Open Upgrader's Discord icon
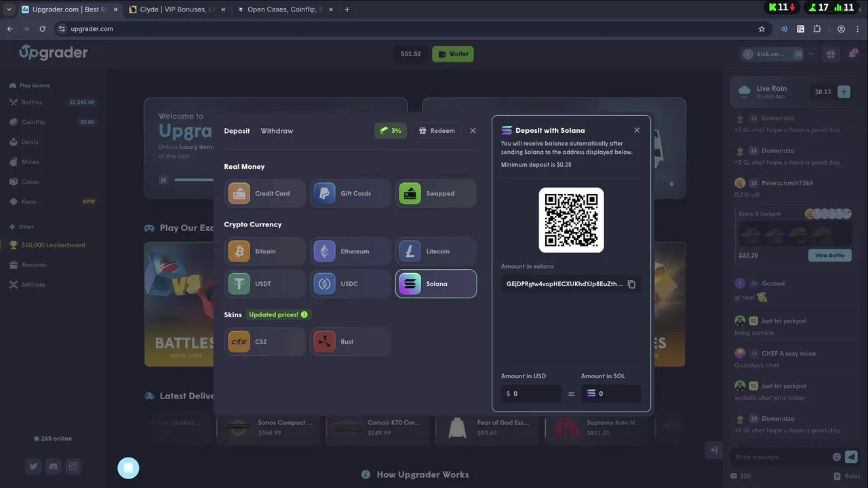Viewport: 868px width, 488px height. (x=53, y=466)
